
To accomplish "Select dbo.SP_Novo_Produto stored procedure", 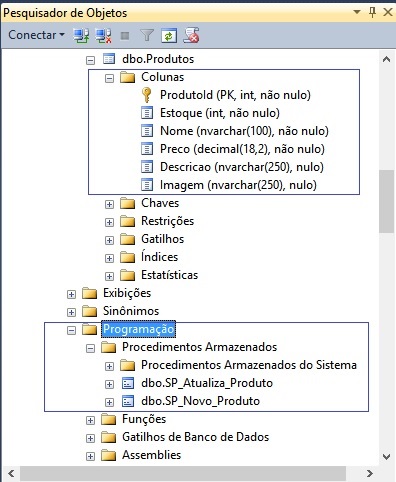I will [x=200, y=401].
